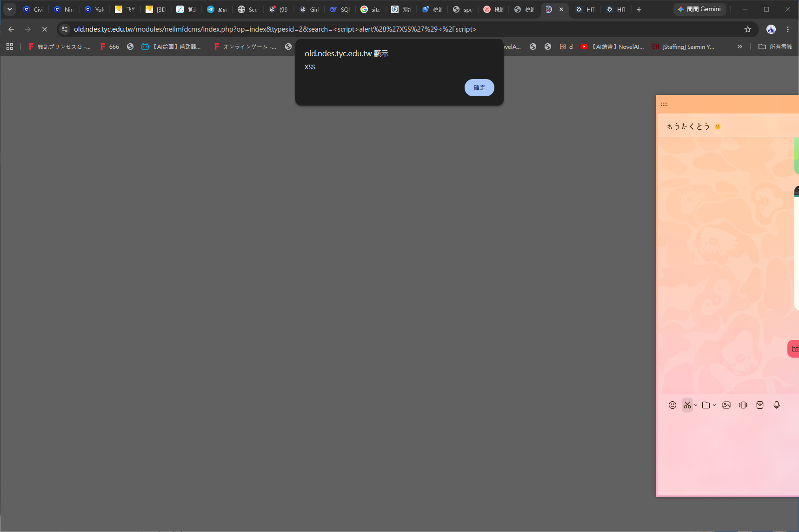Screen dimensions: 799x532
Task: Click the 確定 button in the alert dialog
Action: 479,87
